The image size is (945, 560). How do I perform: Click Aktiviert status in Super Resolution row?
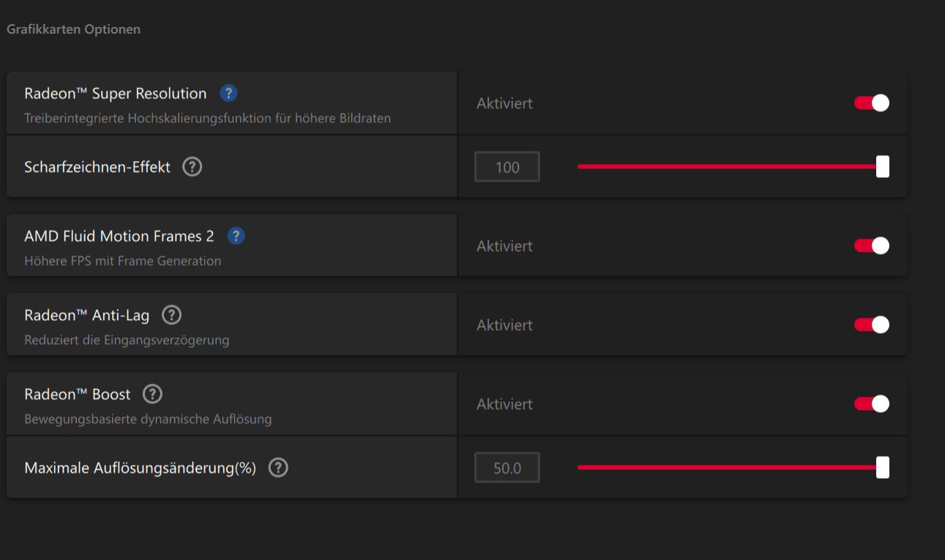504,103
